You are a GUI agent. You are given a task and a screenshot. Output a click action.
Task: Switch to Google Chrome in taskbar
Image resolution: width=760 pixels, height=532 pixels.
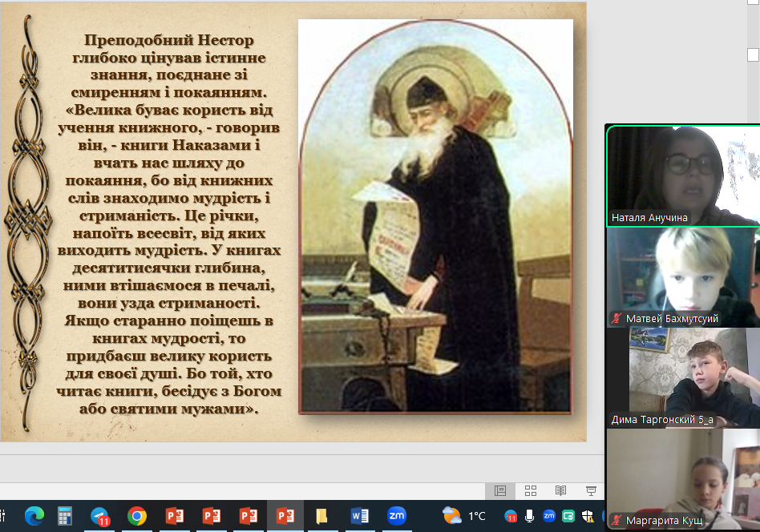click(x=137, y=516)
